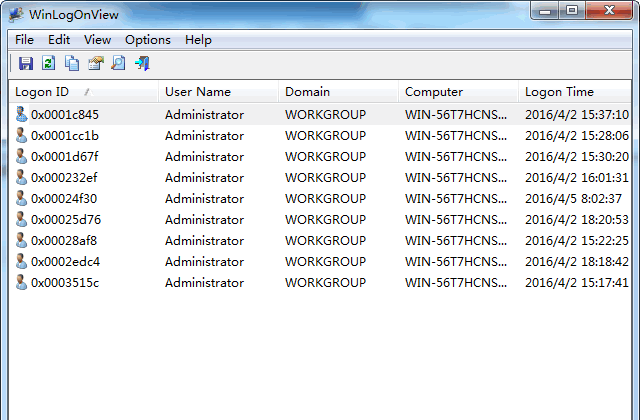Click the user icon beside 0x00024f30
Viewport: 640px width, 420px height.
21,198
